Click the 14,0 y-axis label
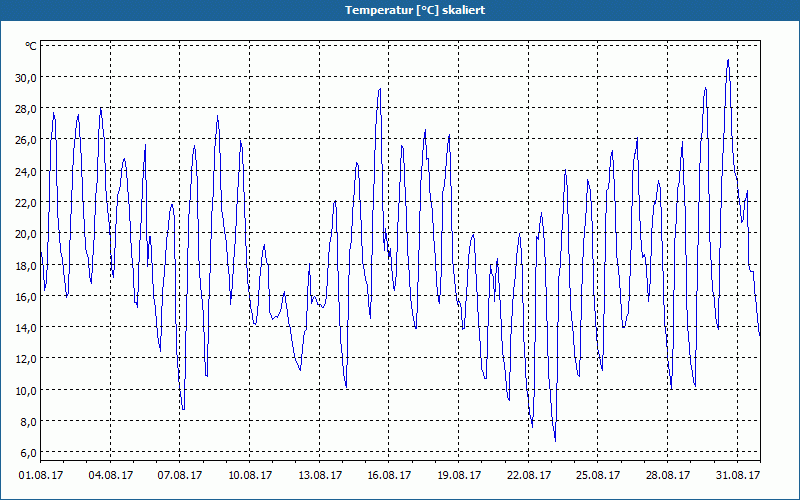 click(26, 328)
